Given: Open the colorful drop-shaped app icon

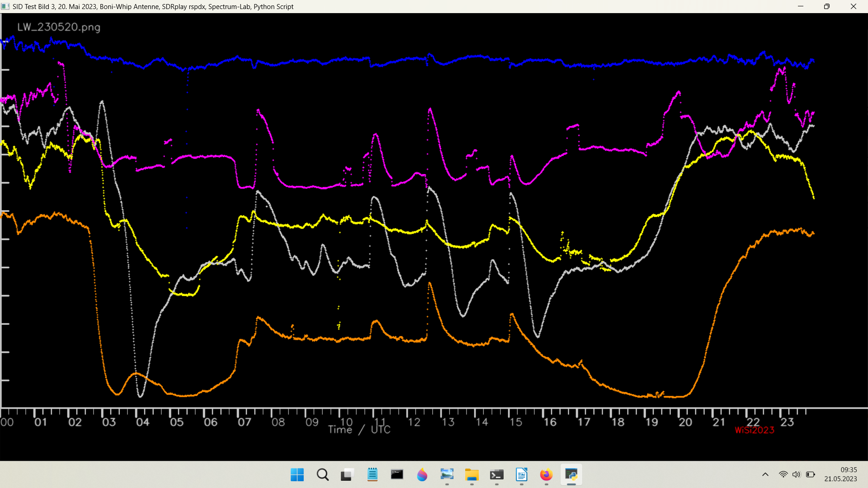Looking at the screenshot, I should point(422,475).
